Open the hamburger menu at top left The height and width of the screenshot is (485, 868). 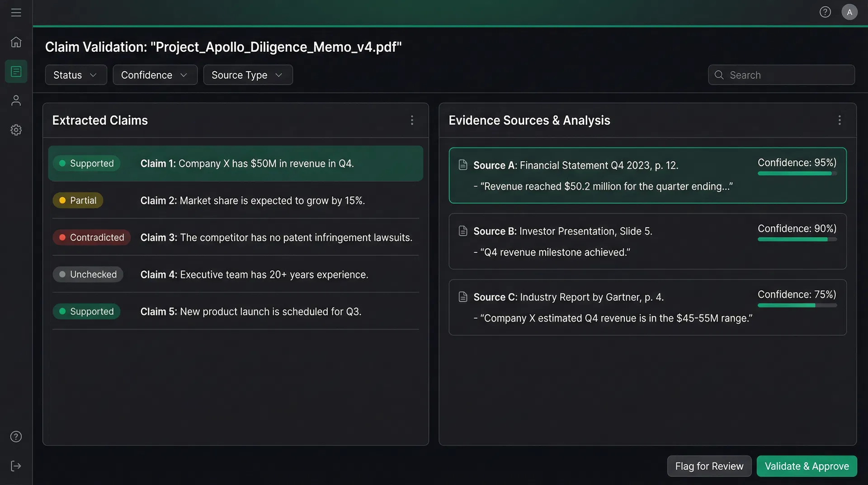[x=16, y=12]
